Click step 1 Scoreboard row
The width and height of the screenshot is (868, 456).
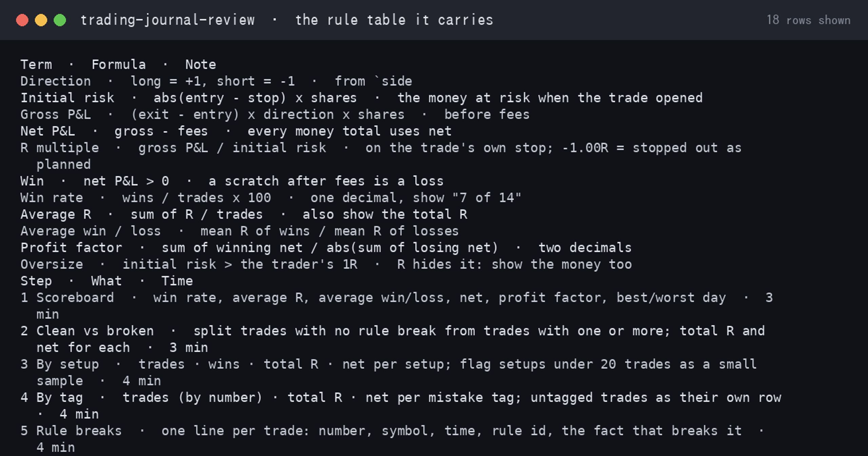[x=397, y=306]
